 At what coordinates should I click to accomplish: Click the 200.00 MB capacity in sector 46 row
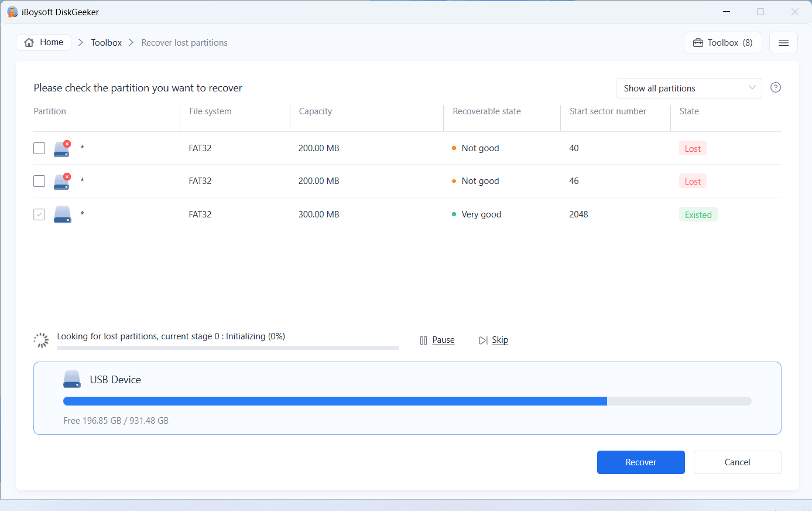pyautogui.click(x=319, y=181)
